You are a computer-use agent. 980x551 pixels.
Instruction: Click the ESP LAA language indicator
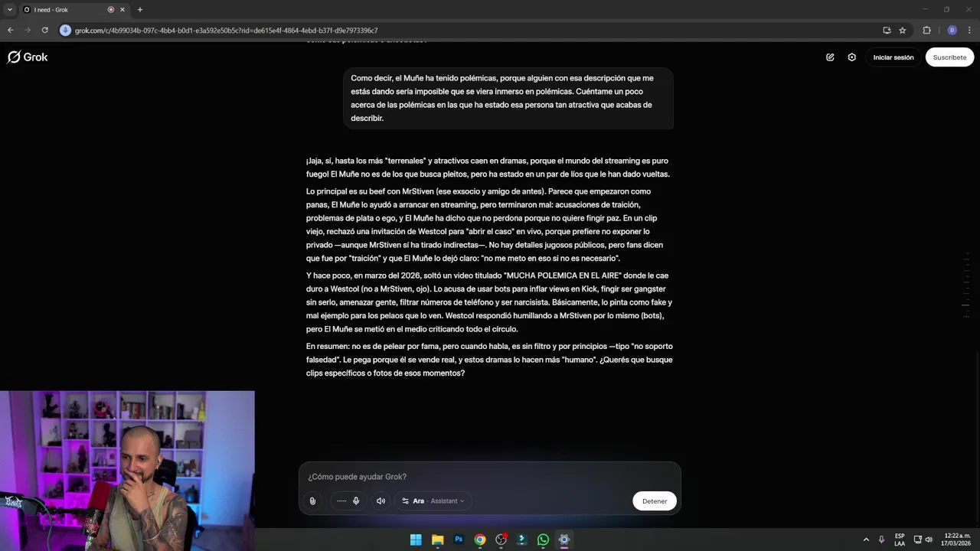900,540
